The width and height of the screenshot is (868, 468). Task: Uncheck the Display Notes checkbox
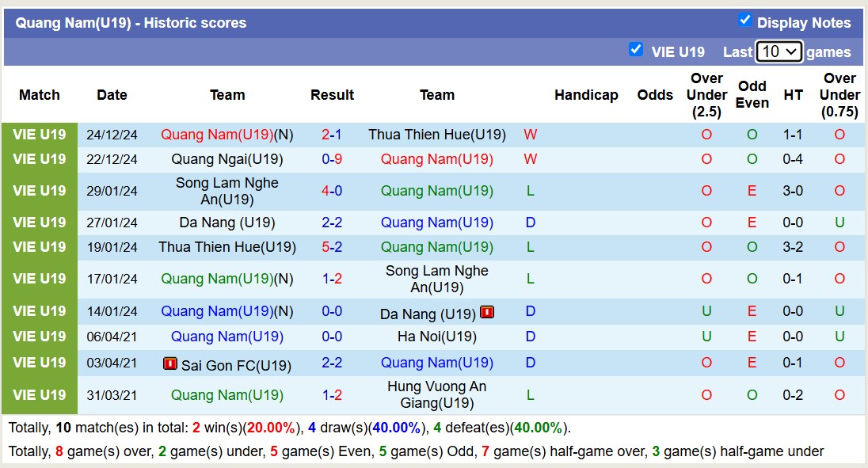(x=745, y=21)
